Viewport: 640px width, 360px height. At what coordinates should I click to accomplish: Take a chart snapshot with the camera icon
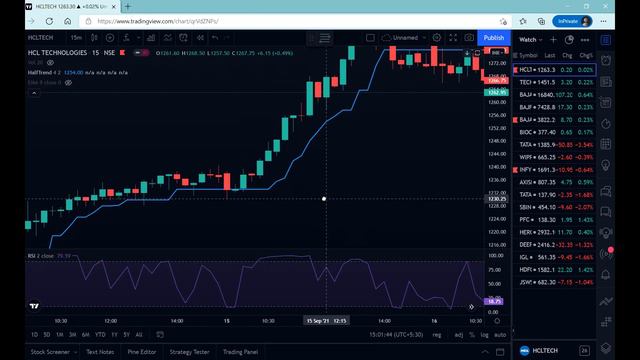[469, 38]
